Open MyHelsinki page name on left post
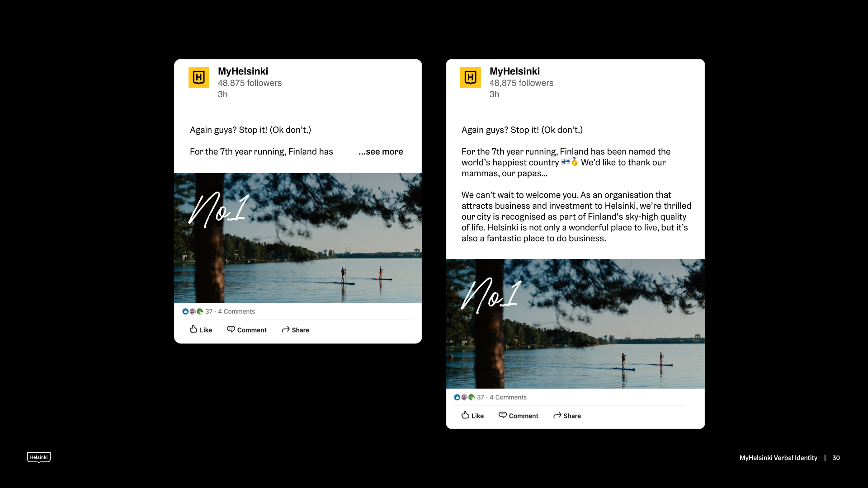 [x=243, y=71]
